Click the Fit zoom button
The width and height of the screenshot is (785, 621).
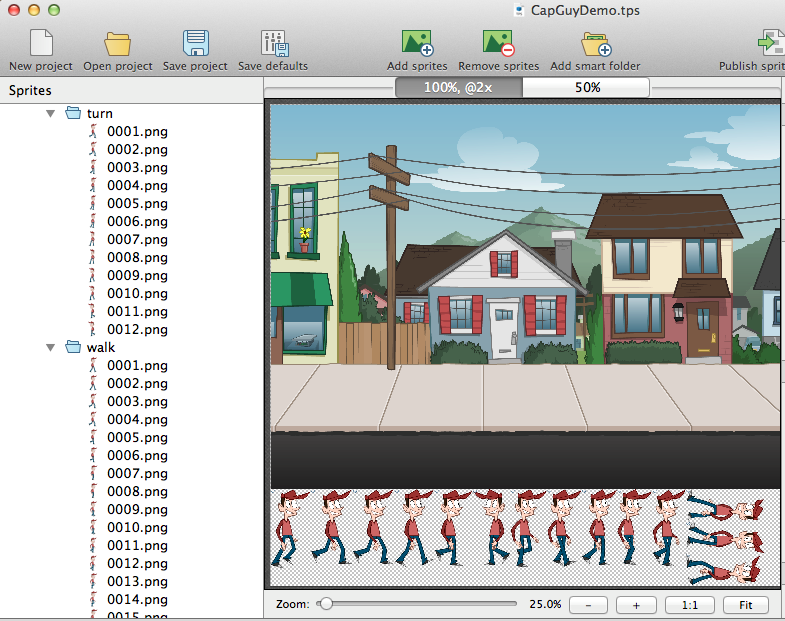[745, 605]
